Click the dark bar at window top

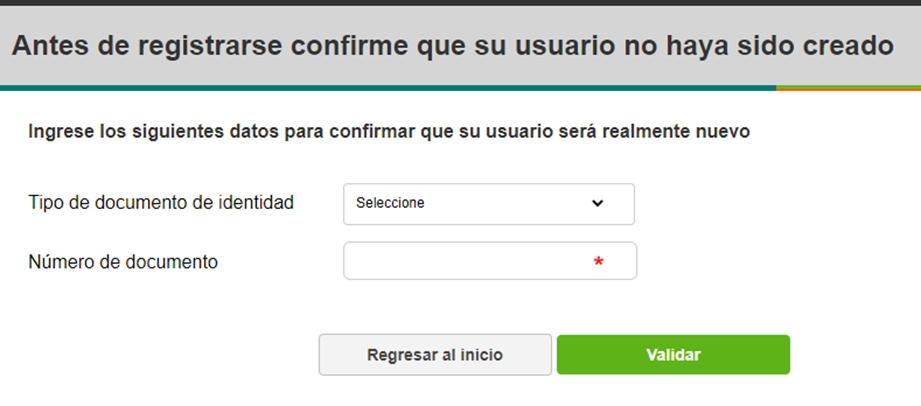click(x=460, y=3)
